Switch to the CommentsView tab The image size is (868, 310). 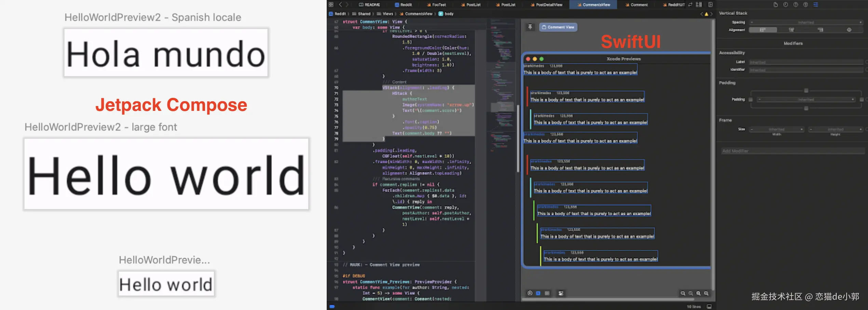[x=594, y=5]
